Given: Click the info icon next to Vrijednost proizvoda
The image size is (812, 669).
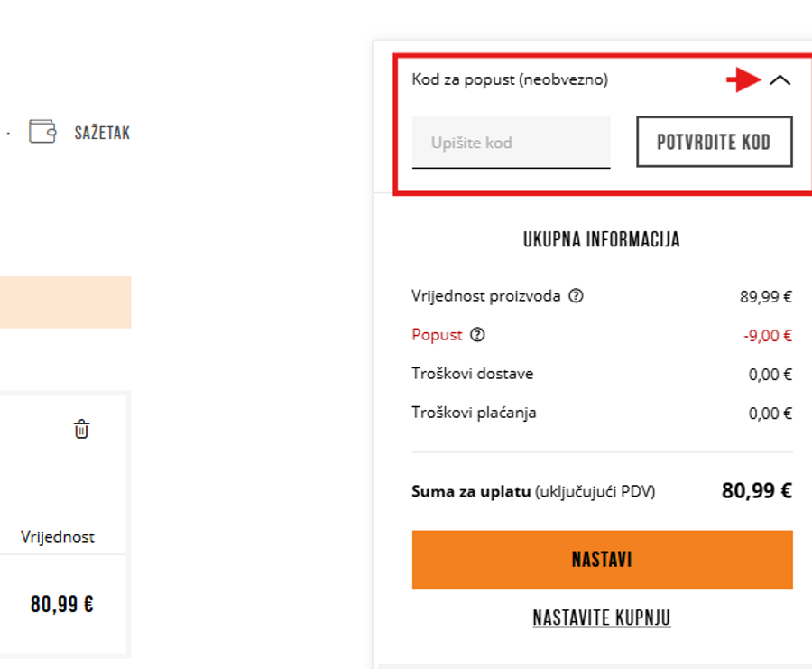Looking at the screenshot, I should tap(576, 295).
